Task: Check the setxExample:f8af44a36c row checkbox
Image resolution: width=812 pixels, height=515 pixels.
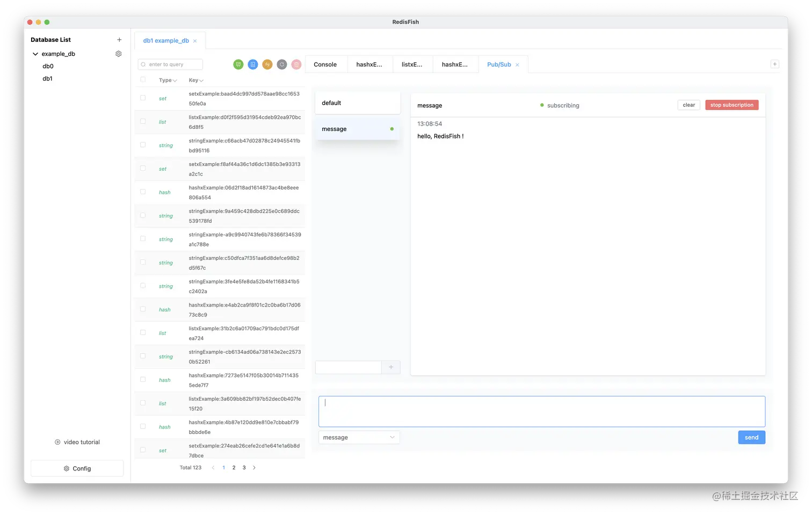Action: click(x=143, y=168)
